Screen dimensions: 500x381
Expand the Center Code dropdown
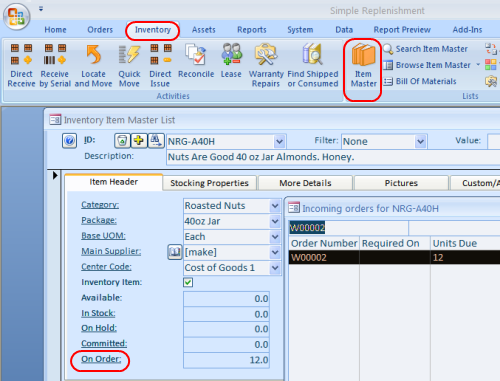click(x=275, y=268)
